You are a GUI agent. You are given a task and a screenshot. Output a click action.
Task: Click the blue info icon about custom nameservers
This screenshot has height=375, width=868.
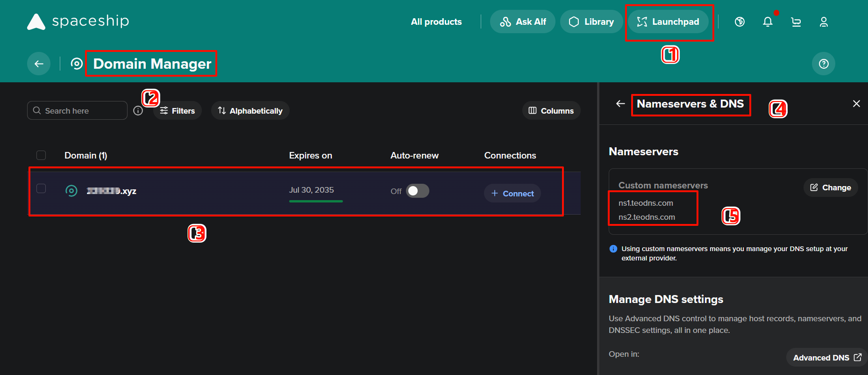click(x=613, y=249)
